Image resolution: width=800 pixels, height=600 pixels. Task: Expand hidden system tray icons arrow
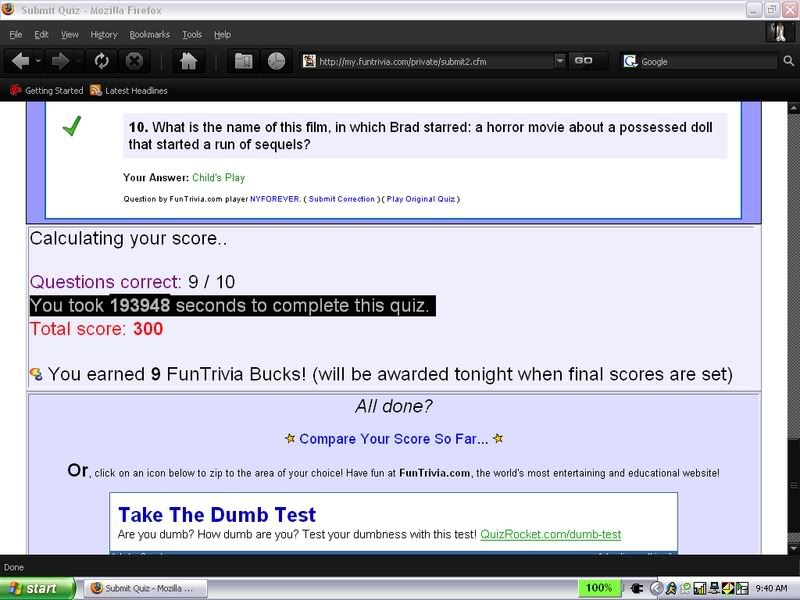pyautogui.click(x=657, y=588)
